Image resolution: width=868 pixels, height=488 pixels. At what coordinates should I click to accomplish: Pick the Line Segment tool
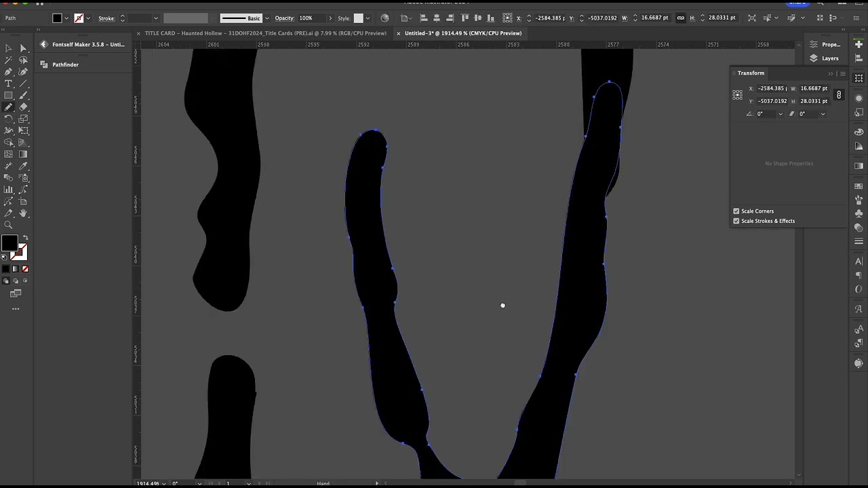click(23, 83)
